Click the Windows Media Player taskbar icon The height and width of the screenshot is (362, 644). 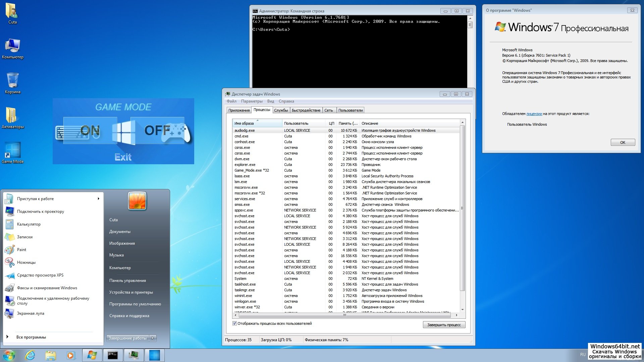coord(71,355)
